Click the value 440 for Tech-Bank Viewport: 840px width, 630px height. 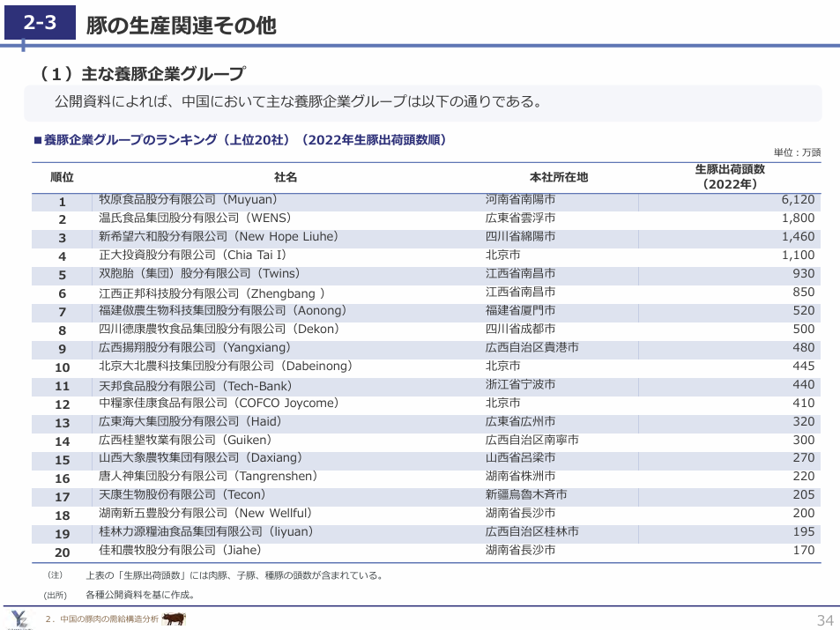(804, 385)
